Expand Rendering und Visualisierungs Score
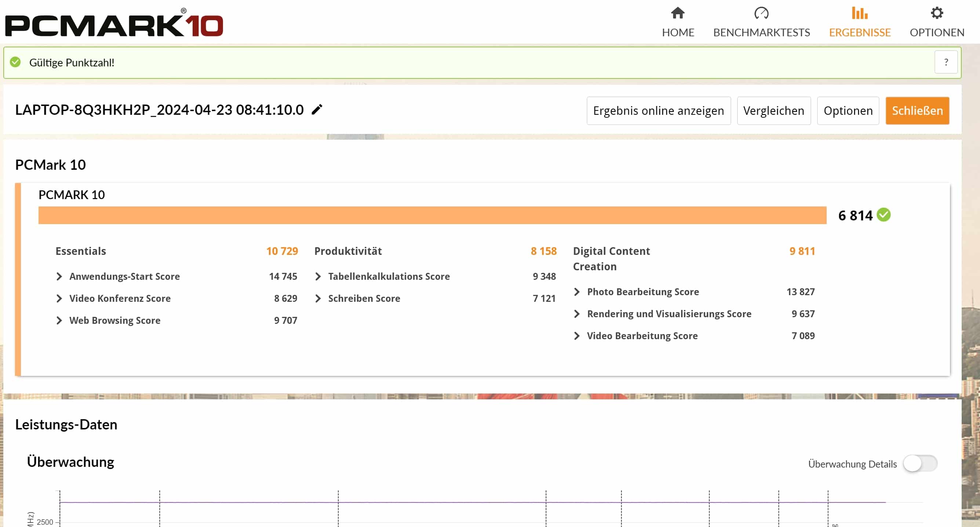The image size is (980, 527). 577,314
